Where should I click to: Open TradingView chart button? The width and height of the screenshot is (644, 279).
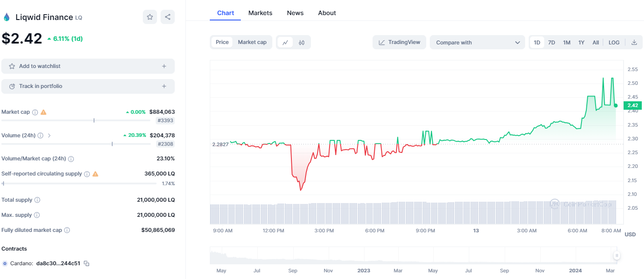(399, 42)
